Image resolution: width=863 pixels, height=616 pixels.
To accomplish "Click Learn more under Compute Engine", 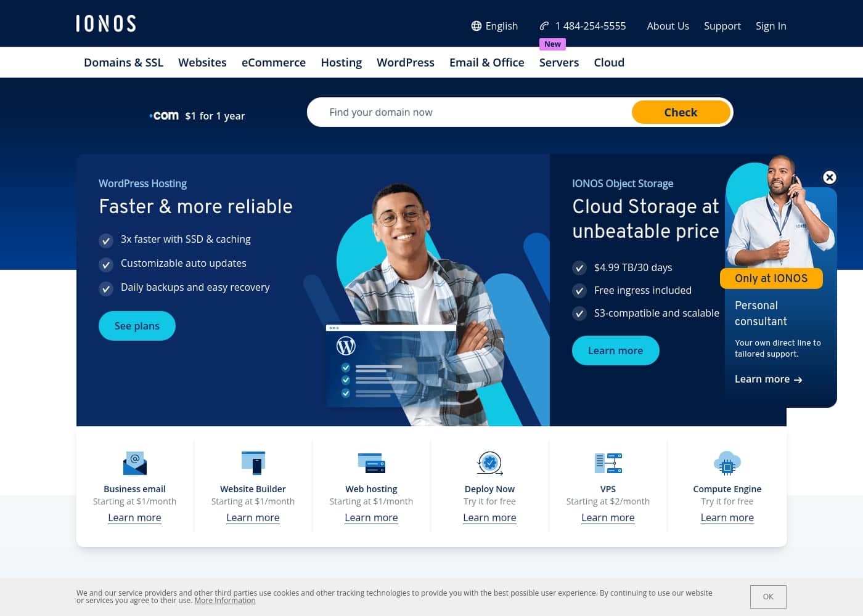I will coord(727,517).
